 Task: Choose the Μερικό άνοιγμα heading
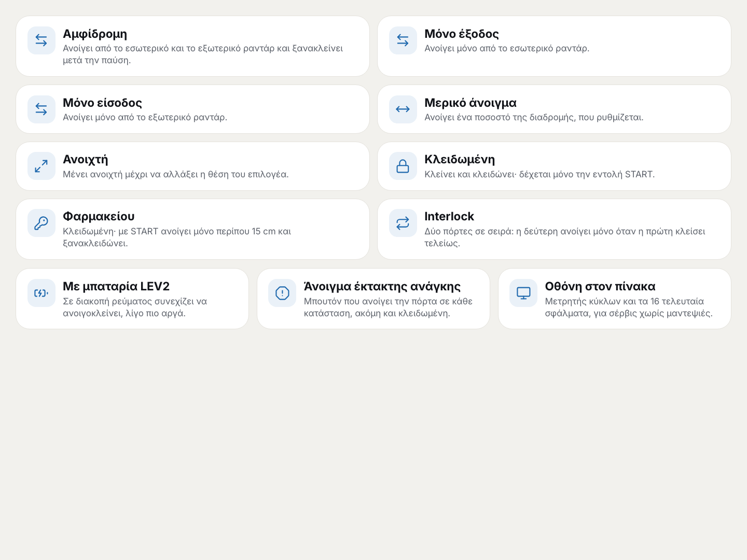pos(471,103)
